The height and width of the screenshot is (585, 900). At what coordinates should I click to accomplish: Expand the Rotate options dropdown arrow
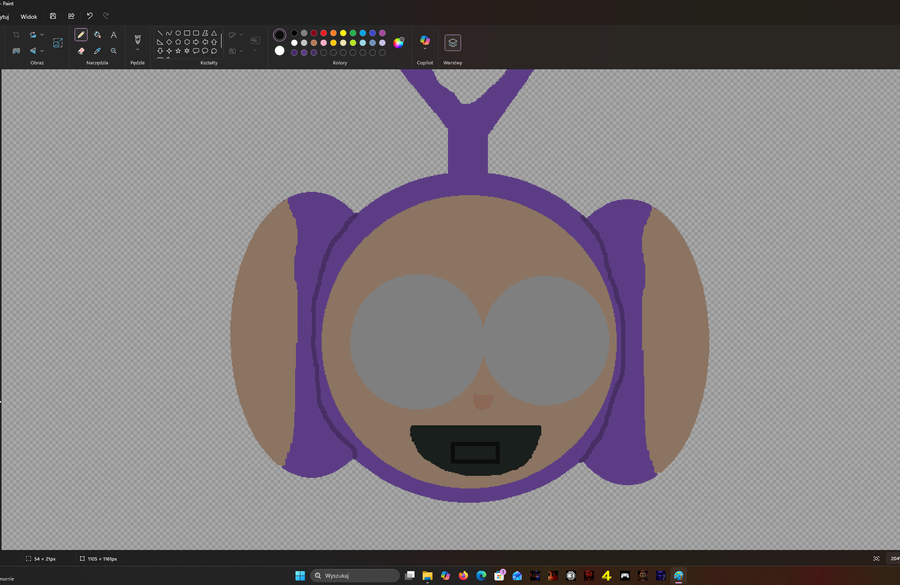pos(42,34)
